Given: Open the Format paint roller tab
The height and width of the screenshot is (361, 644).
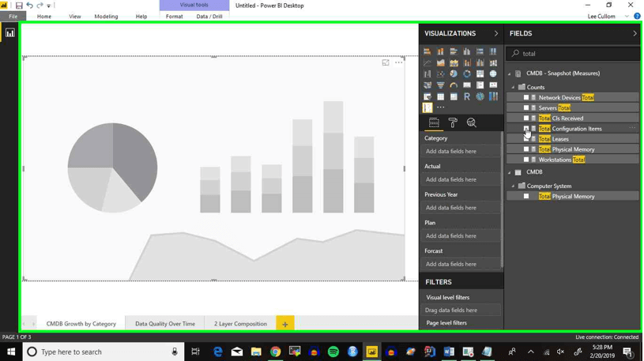Looking at the screenshot, I should tap(453, 122).
